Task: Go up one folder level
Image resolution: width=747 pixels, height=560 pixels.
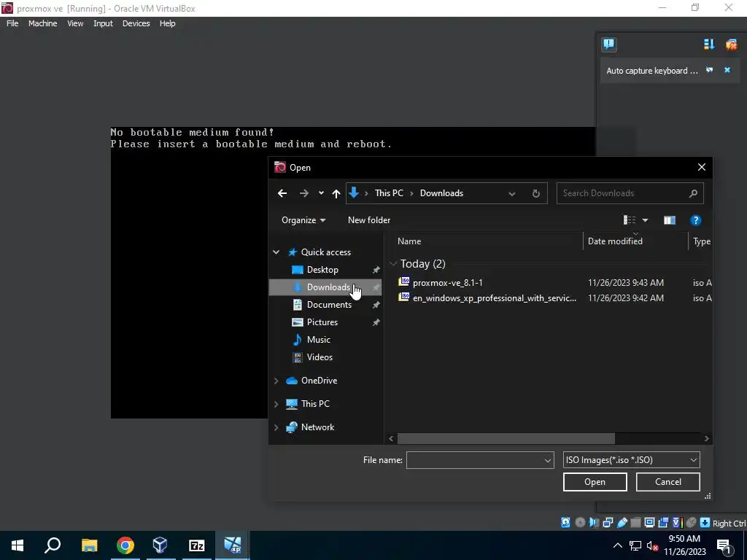Action: [x=336, y=192]
